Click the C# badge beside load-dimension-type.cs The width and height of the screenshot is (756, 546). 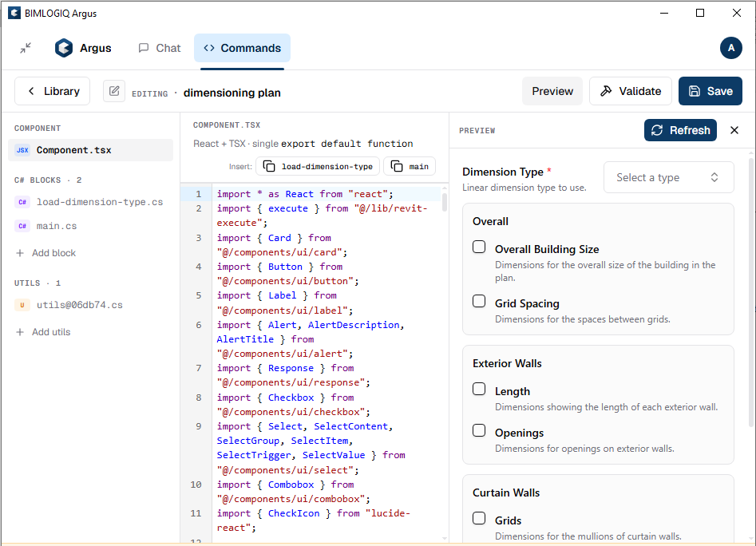coord(22,203)
